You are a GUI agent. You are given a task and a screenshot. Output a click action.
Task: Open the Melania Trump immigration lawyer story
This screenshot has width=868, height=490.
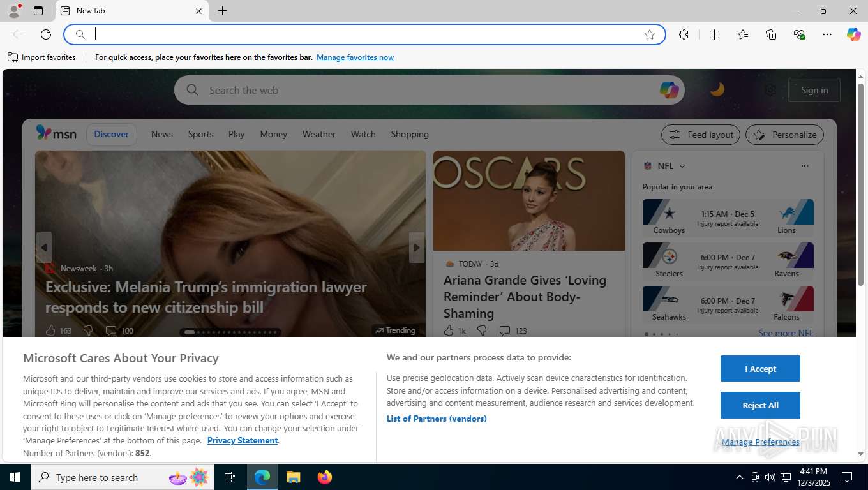point(206,297)
